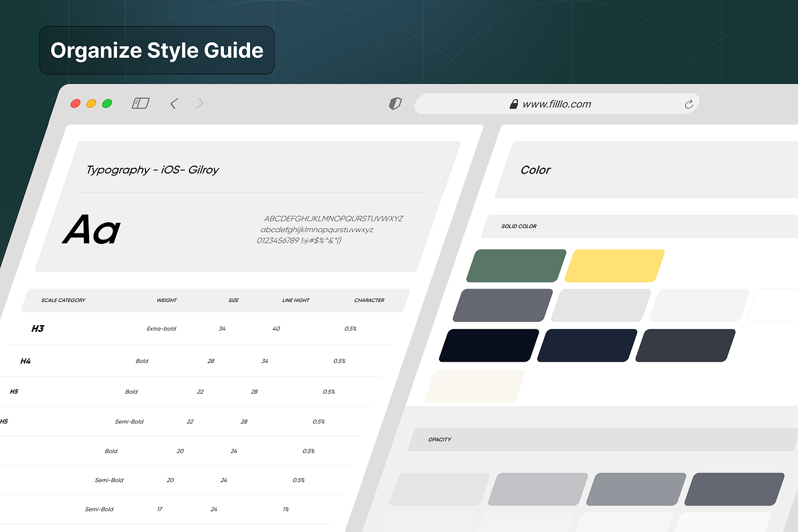Screen dimensions: 798x532
Task: Click the line height value '40'
Action: tap(276, 329)
